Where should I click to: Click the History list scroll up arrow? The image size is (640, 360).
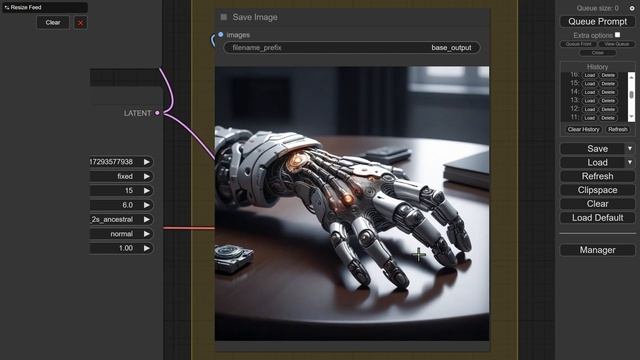pyautogui.click(x=631, y=77)
